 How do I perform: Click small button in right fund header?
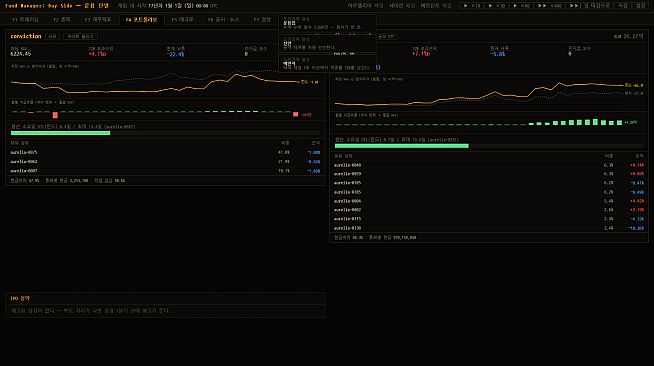click(x=386, y=36)
